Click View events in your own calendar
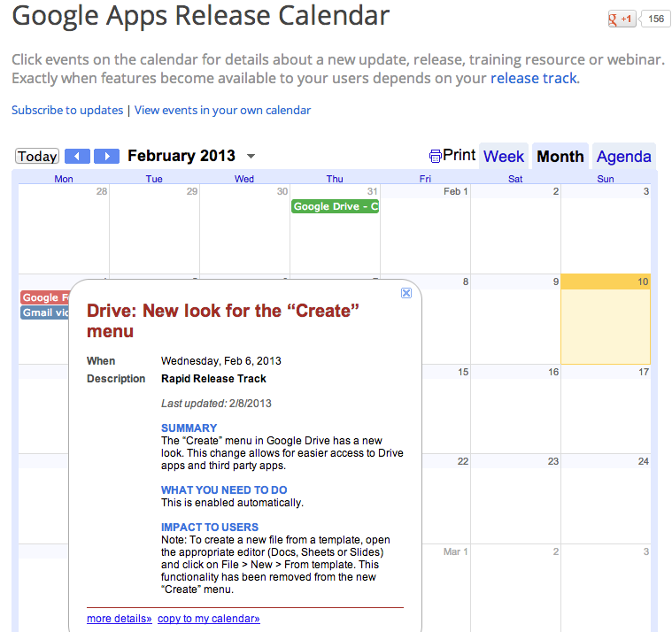672x632 pixels. tap(222, 110)
